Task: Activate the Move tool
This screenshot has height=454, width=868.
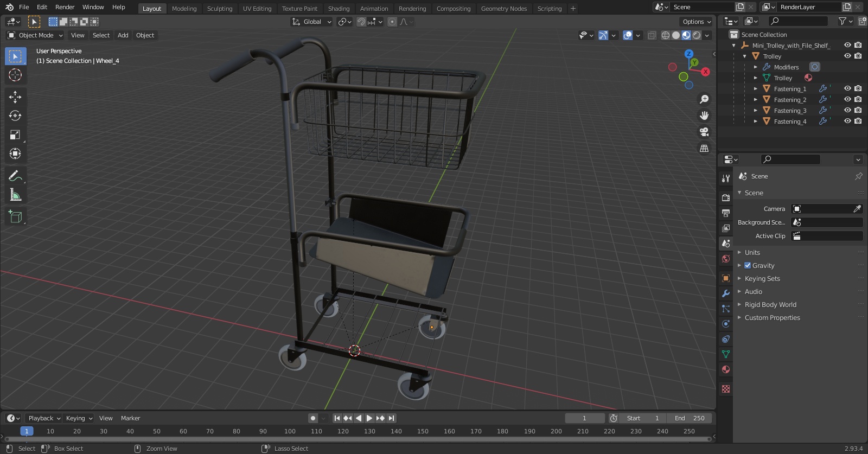Action: (15, 97)
